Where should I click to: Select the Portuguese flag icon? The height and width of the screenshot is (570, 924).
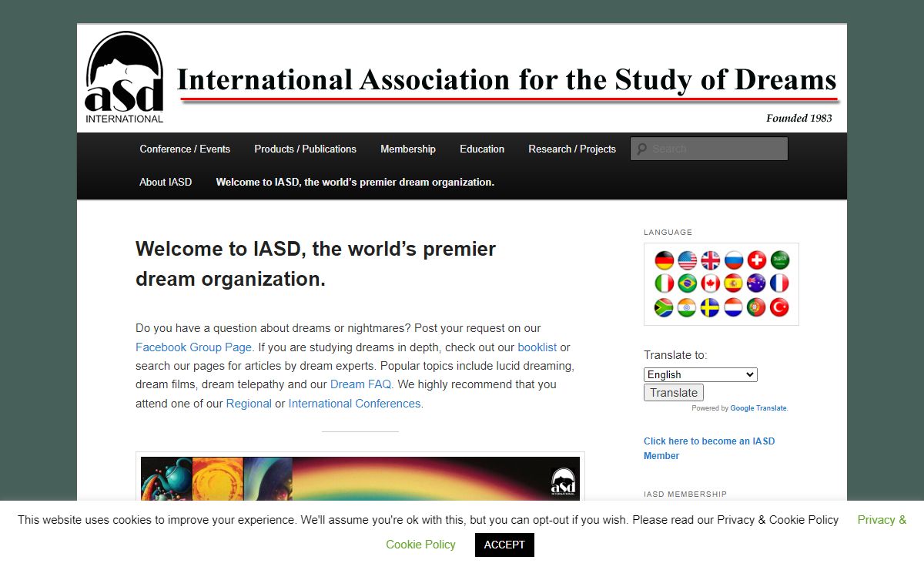pyautogui.click(x=756, y=307)
